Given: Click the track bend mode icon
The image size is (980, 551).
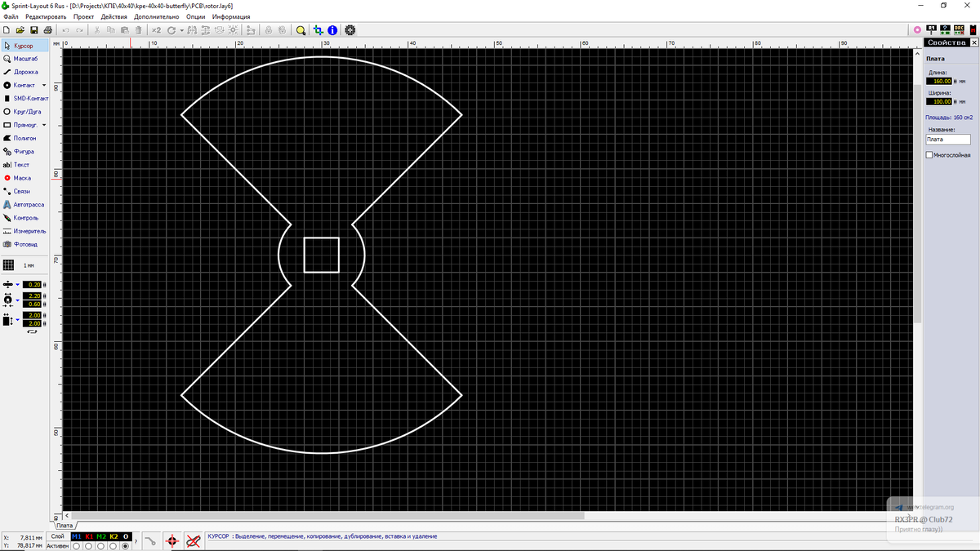Looking at the screenshot, I should coord(150,540).
